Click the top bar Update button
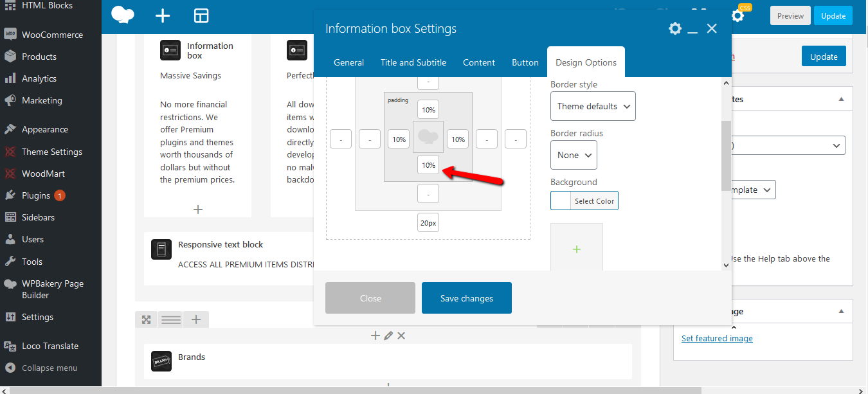The image size is (868, 394). [833, 16]
